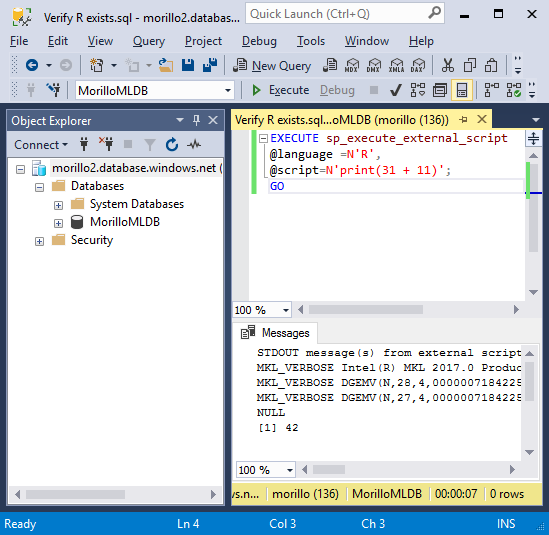Click the Cut scissors icon
549x535 pixels.
[x=448, y=65]
